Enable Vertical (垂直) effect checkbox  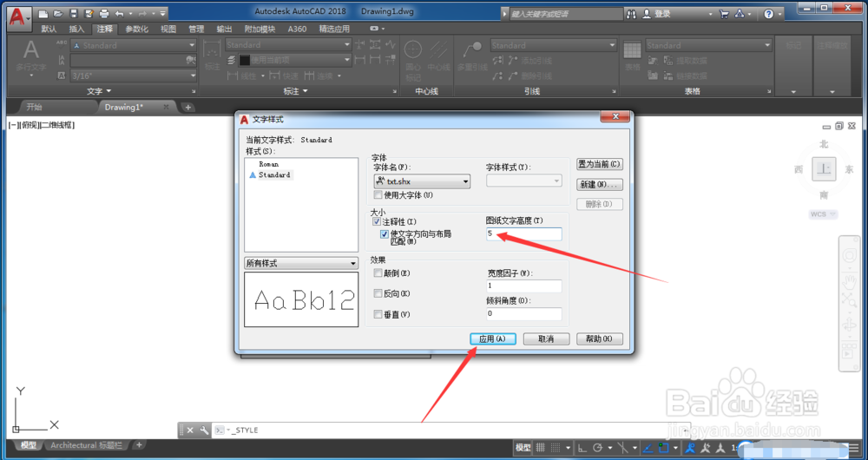click(x=378, y=314)
